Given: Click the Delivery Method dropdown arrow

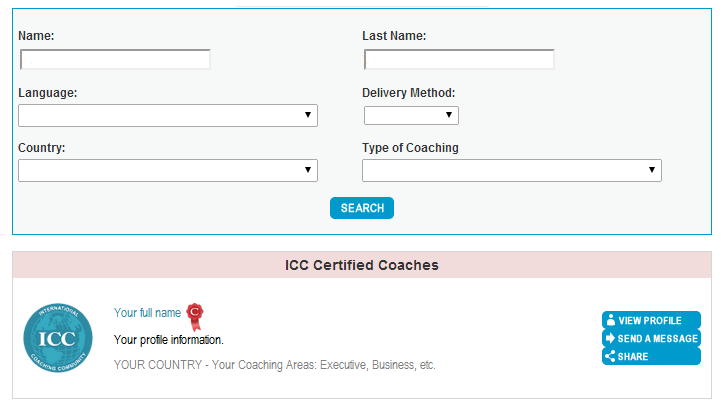Looking at the screenshot, I should [449, 115].
